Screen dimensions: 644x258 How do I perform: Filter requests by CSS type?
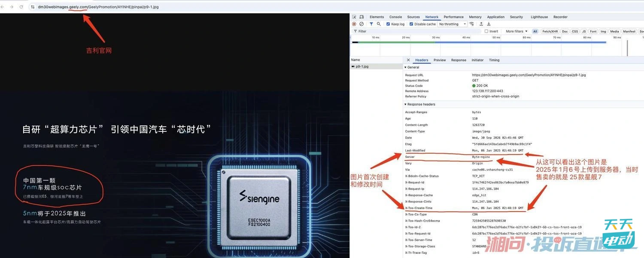click(575, 31)
